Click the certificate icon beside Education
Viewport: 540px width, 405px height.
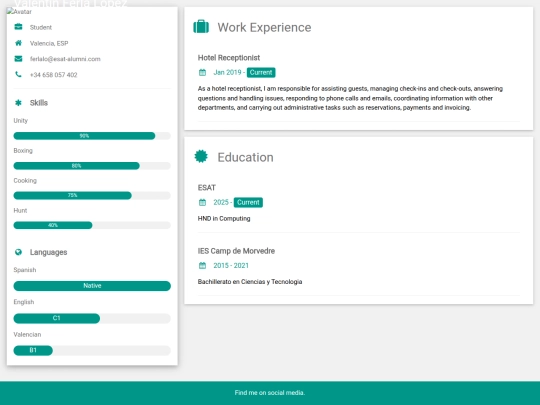[201, 156]
